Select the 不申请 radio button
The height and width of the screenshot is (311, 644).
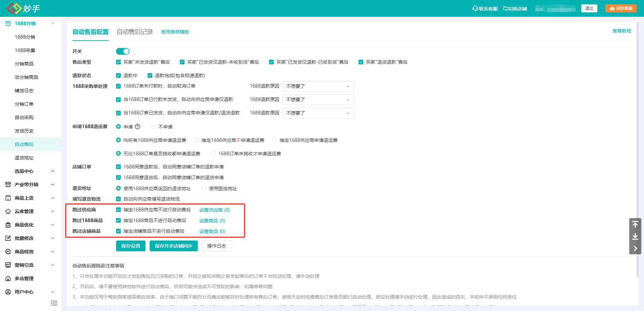click(x=153, y=126)
